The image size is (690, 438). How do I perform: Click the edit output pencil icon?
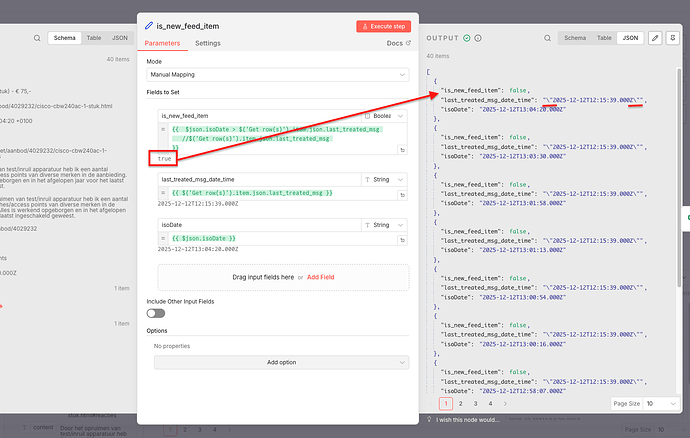[x=655, y=37]
